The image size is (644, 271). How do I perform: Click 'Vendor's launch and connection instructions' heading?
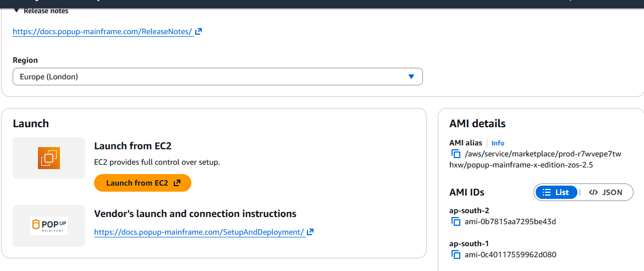(x=195, y=214)
